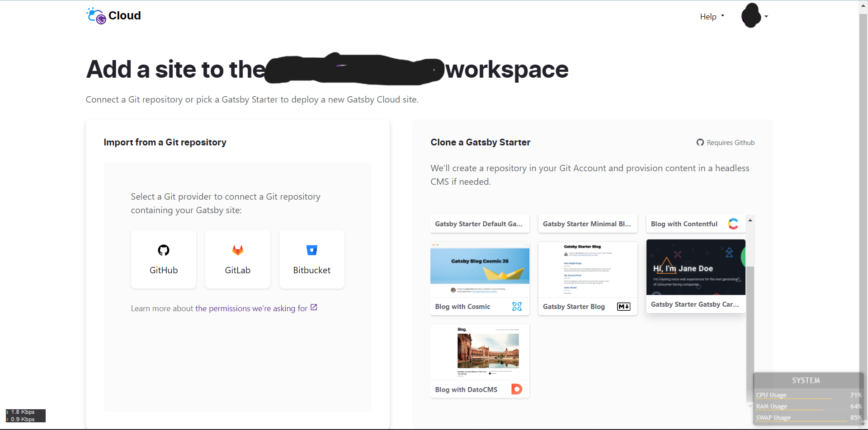Open Gatsby Blog Cosmic JS preview thumbnail
This screenshot has width=868, height=430.
(480, 269)
